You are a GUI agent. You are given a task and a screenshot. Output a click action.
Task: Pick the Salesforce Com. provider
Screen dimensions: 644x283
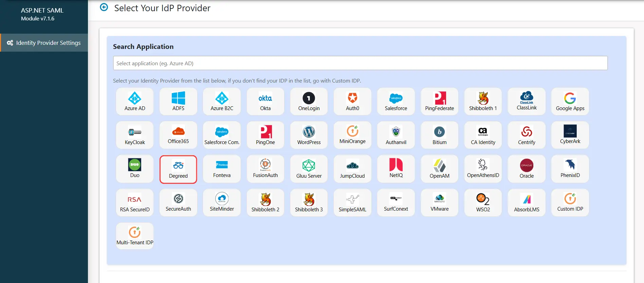[x=222, y=135]
